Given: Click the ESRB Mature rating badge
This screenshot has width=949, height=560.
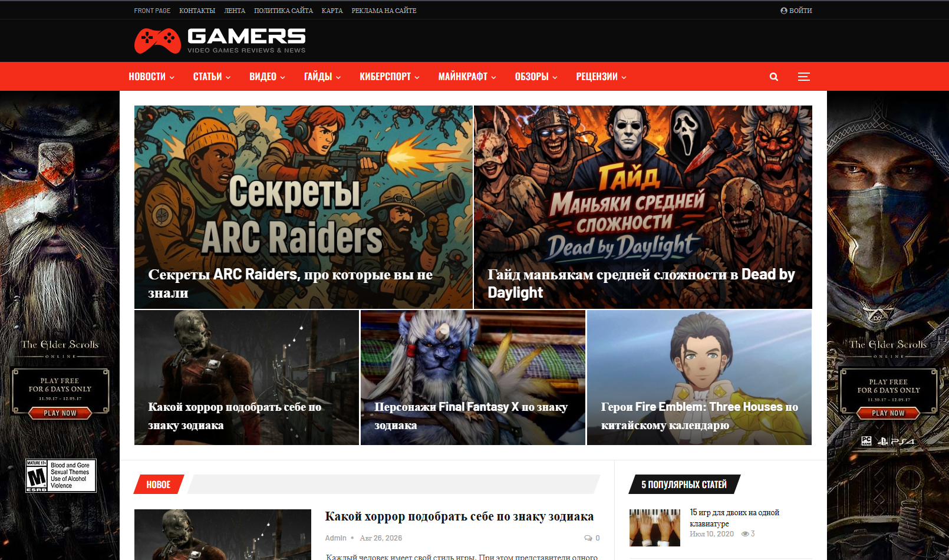Looking at the screenshot, I should click(x=61, y=476).
